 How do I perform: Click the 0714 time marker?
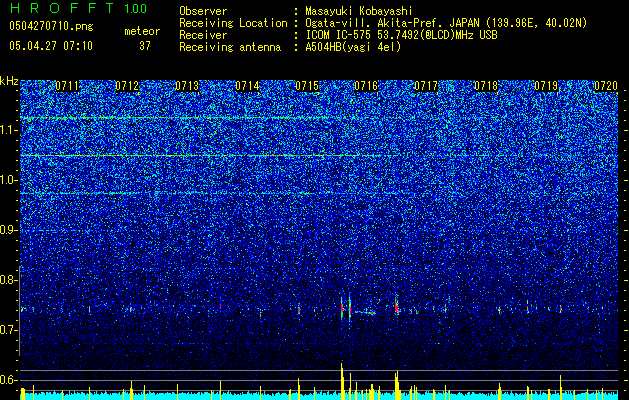coord(247,86)
